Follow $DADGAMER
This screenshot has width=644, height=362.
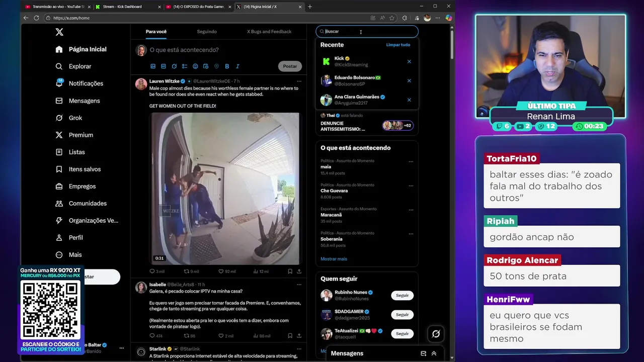click(x=402, y=315)
